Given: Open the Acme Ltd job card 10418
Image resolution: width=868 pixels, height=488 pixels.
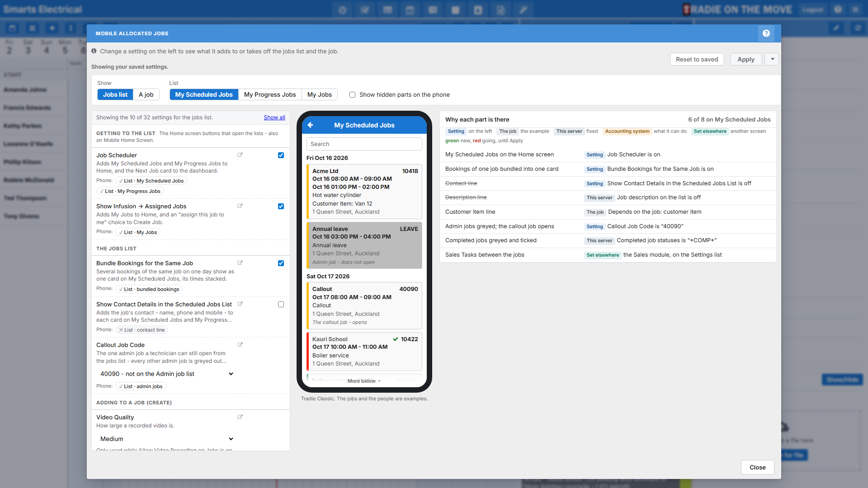Looking at the screenshot, I should tap(364, 192).
